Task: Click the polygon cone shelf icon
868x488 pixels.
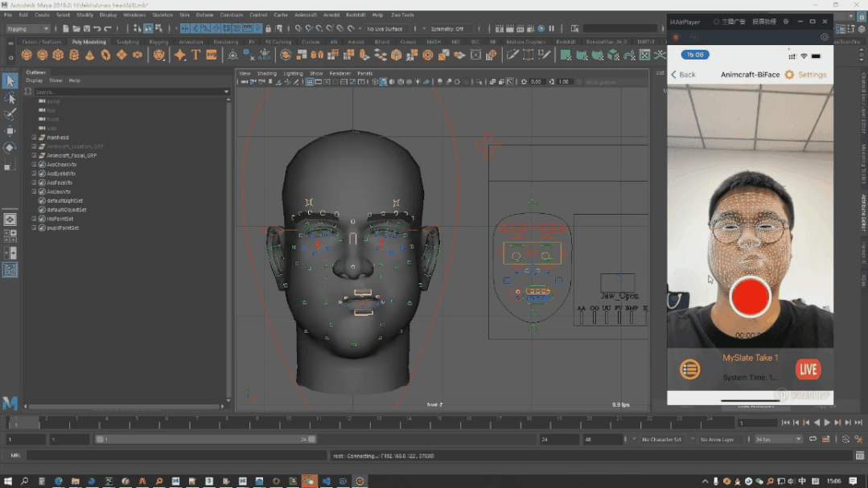Action: point(88,55)
